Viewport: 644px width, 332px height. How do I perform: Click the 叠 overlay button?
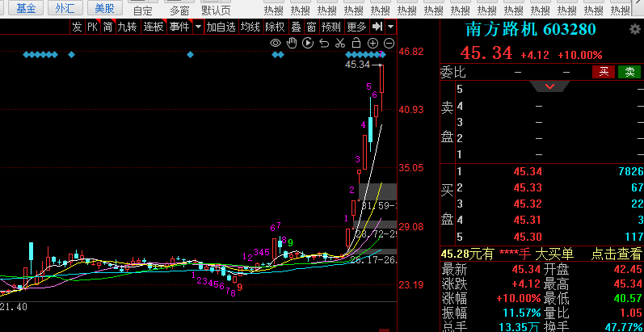click(296, 27)
